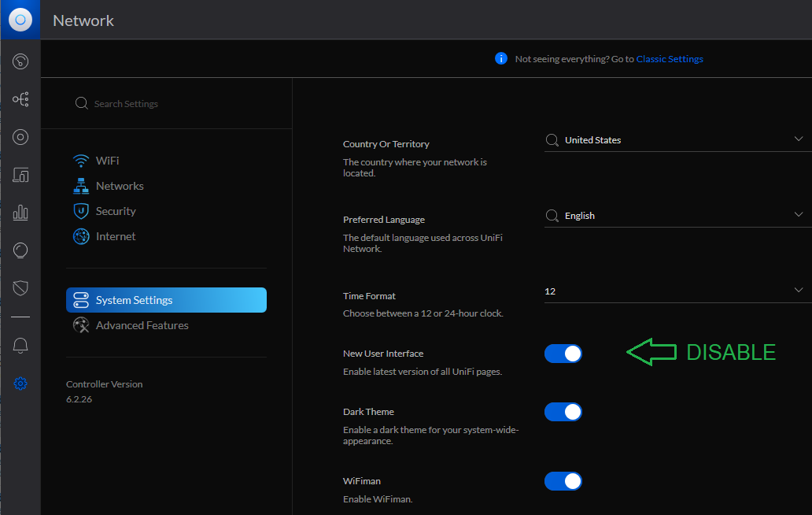This screenshot has width=812, height=515.
Task: Open the Clients devices icon in sidebar
Action: pos(20,175)
